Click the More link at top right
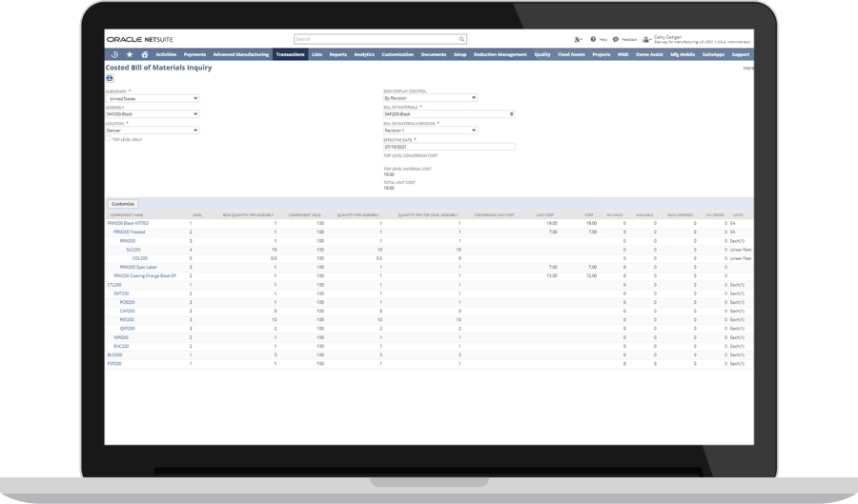This screenshot has width=858, height=504. (x=748, y=68)
